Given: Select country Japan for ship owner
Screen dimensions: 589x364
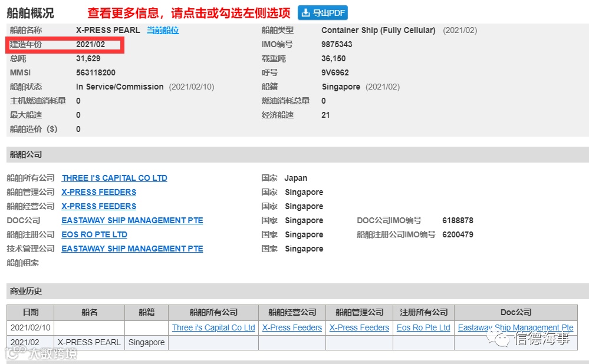Looking at the screenshot, I should [296, 178].
